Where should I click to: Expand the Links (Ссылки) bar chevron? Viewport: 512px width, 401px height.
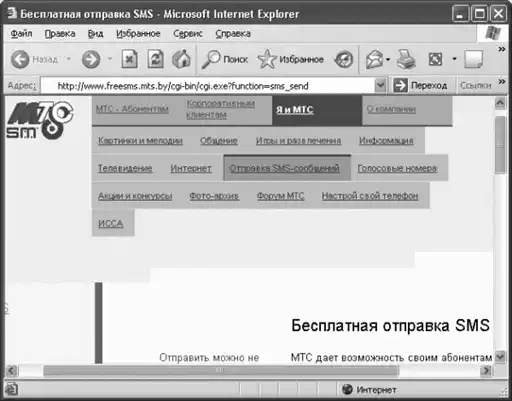tap(502, 82)
